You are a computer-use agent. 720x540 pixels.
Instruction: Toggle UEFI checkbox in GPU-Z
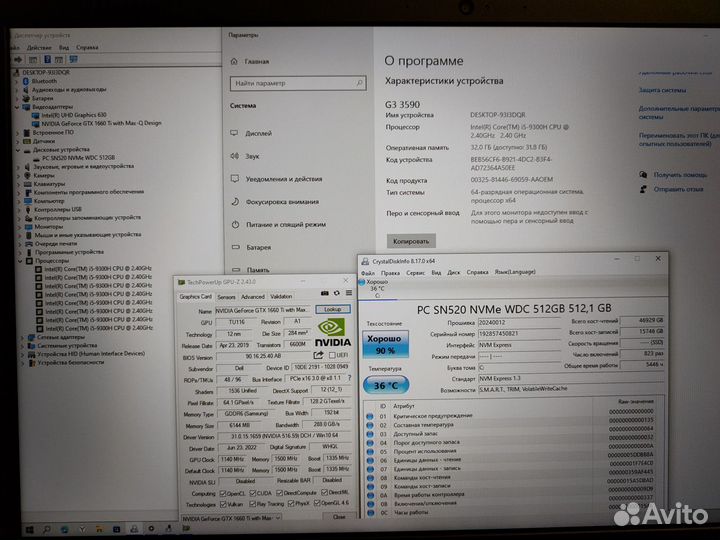(x=332, y=355)
